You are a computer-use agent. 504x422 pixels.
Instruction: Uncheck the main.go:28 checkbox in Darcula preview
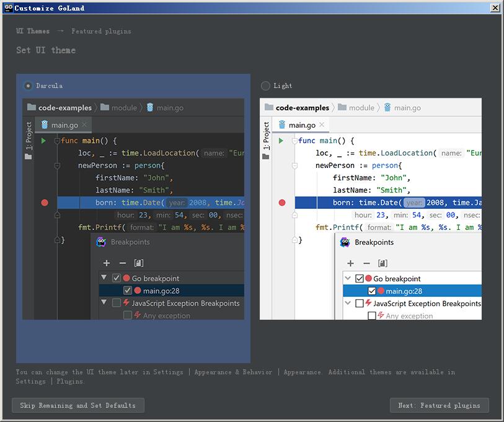[x=128, y=291]
